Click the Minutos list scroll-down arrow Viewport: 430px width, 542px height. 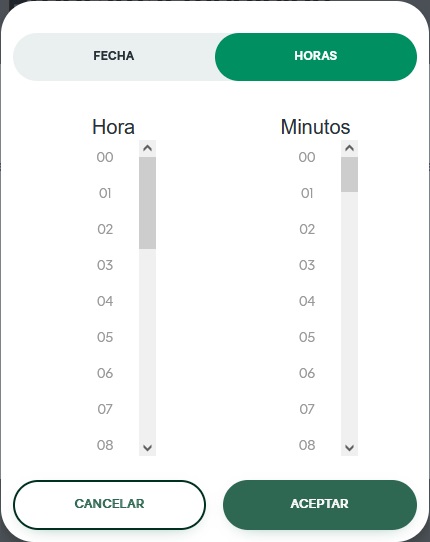coord(349,448)
